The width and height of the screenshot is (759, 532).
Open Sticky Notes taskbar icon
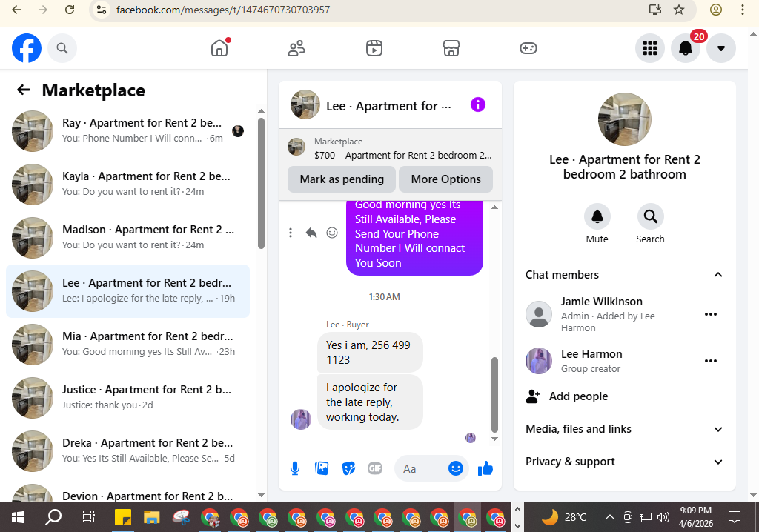pos(123,517)
